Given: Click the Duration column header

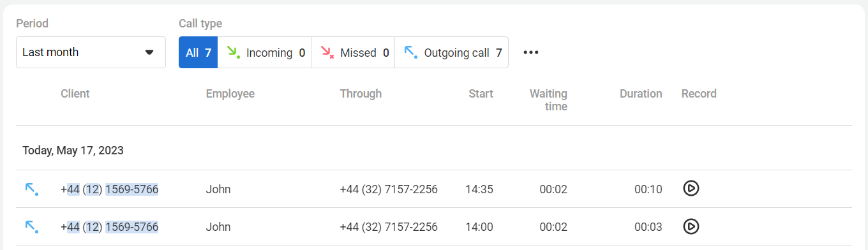Looking at the screenshot, I should pos(641,94).
